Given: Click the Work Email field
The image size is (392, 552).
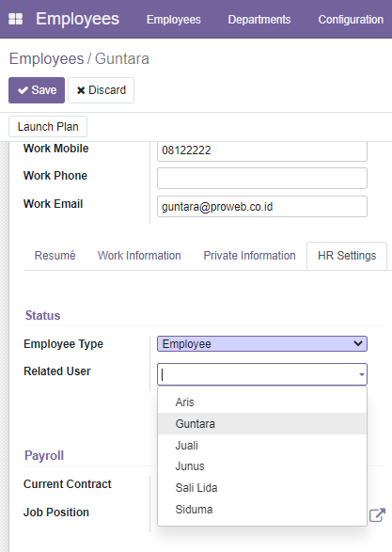Looking at the screenshot, I should click(x=262, y=206).
